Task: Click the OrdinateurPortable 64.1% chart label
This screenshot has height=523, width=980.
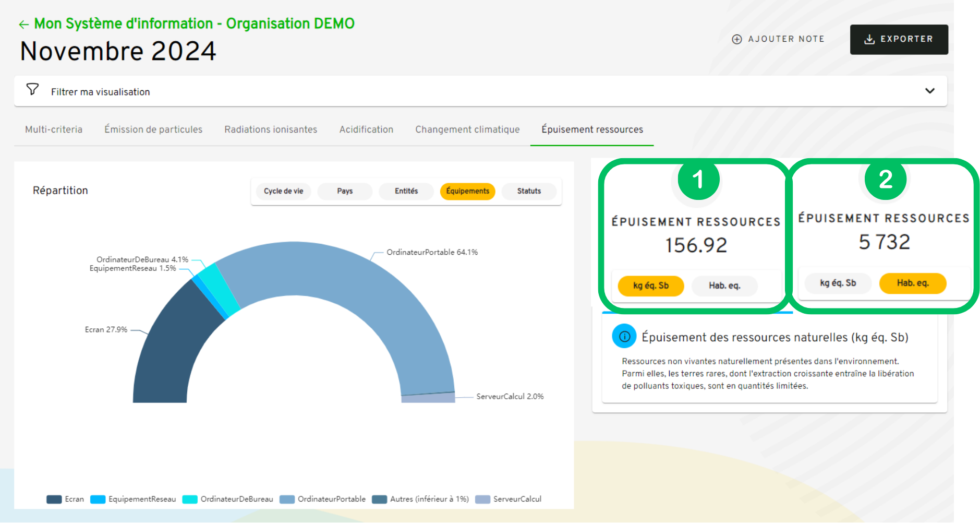Action: [432, 252]
